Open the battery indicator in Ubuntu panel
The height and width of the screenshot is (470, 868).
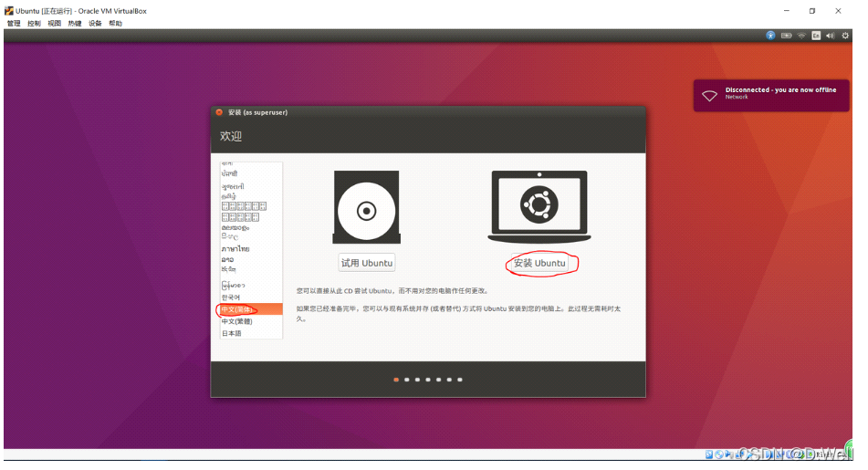786,36
